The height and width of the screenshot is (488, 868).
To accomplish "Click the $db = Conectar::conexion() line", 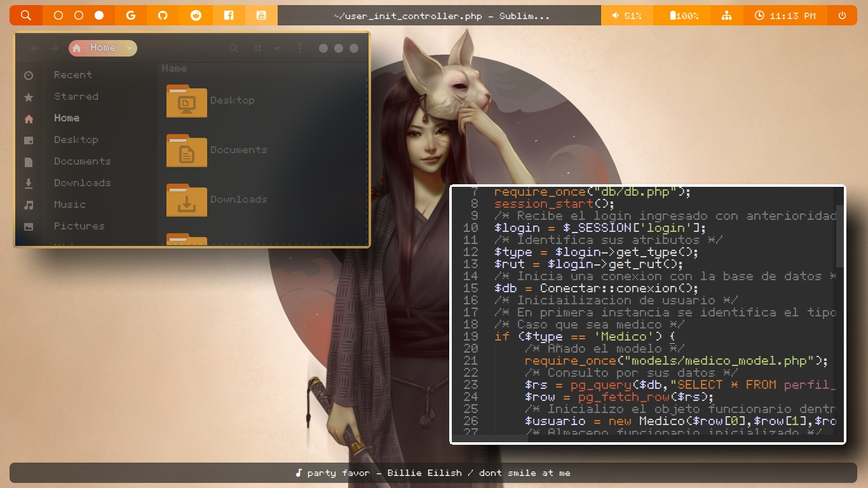I will (x=596, y=288).
